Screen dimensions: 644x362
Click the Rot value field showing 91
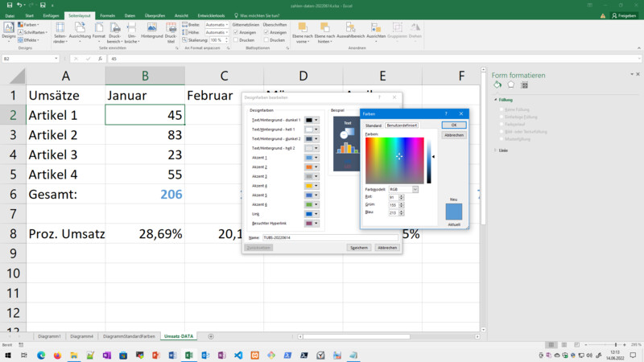394,197
